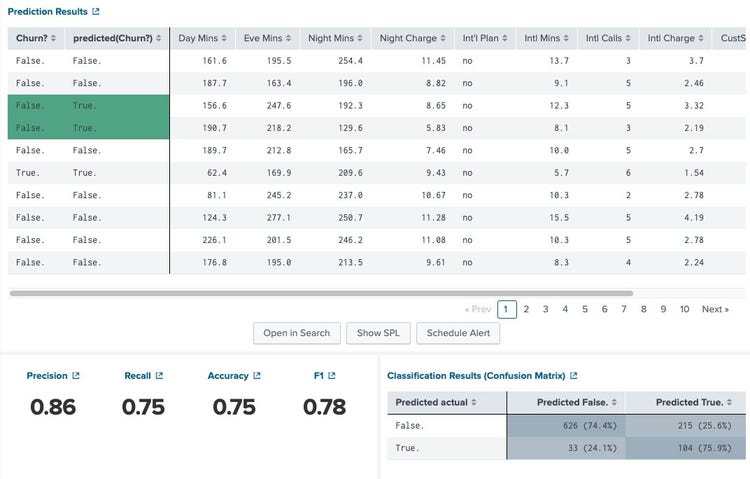Sort by Night Charge column header
The width and height of the screenshot is (750, 479).
[x=414, y=39]
